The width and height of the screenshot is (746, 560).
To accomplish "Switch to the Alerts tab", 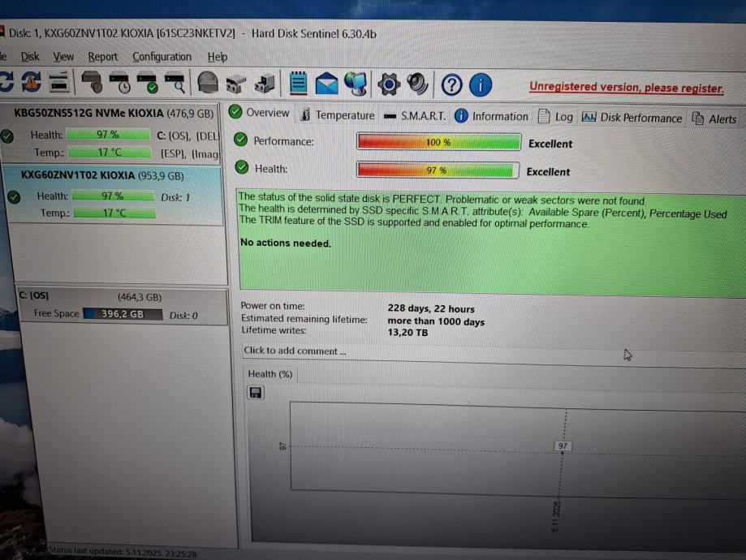I will (x=714, y=119).
